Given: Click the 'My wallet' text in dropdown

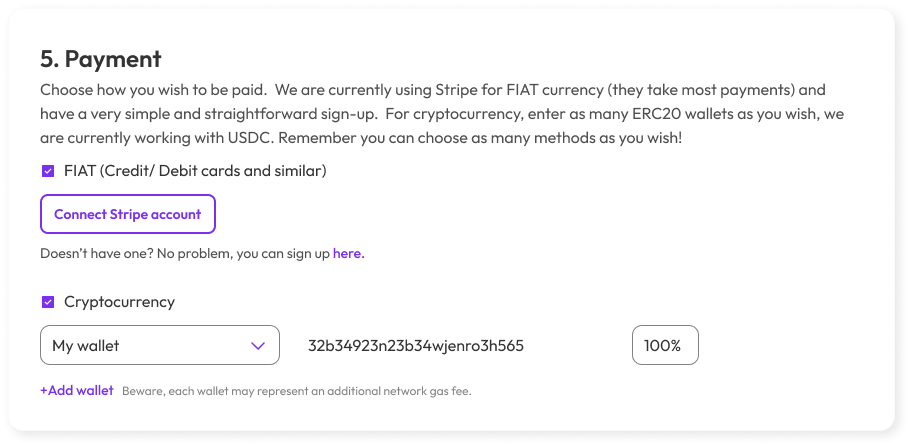Looking at the screenshot, I should coord(86,346).
